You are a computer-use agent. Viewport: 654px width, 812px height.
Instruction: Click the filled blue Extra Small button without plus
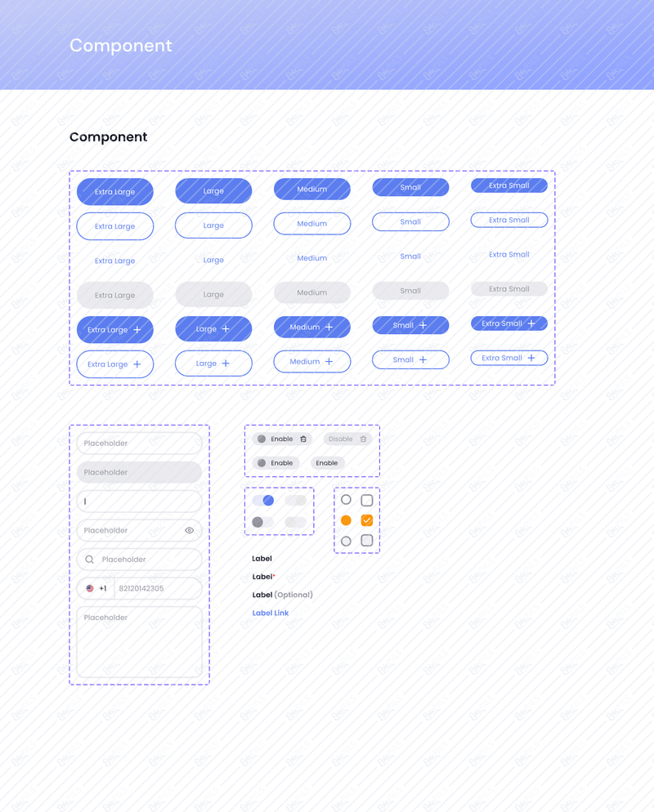(x=509, y=185)
